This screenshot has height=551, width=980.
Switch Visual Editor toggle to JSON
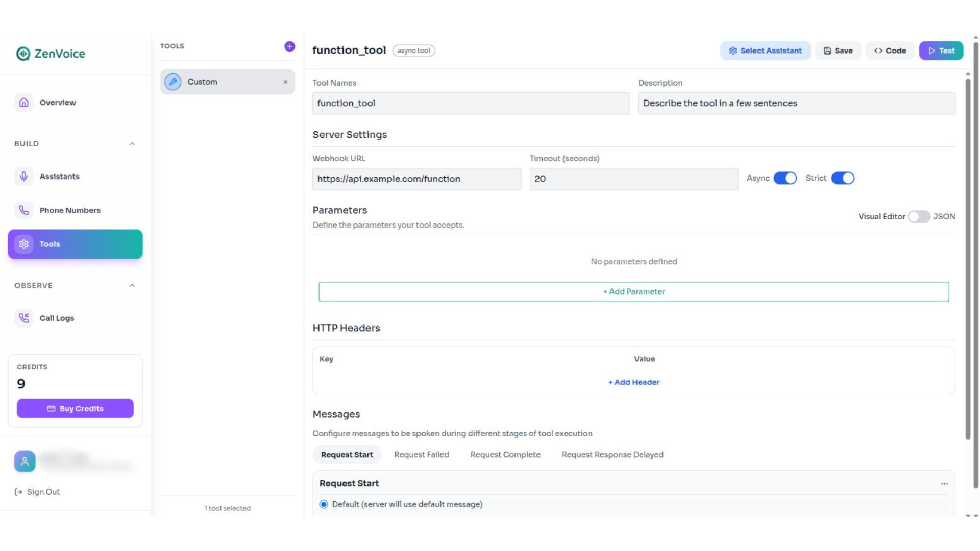coord(919,216)
